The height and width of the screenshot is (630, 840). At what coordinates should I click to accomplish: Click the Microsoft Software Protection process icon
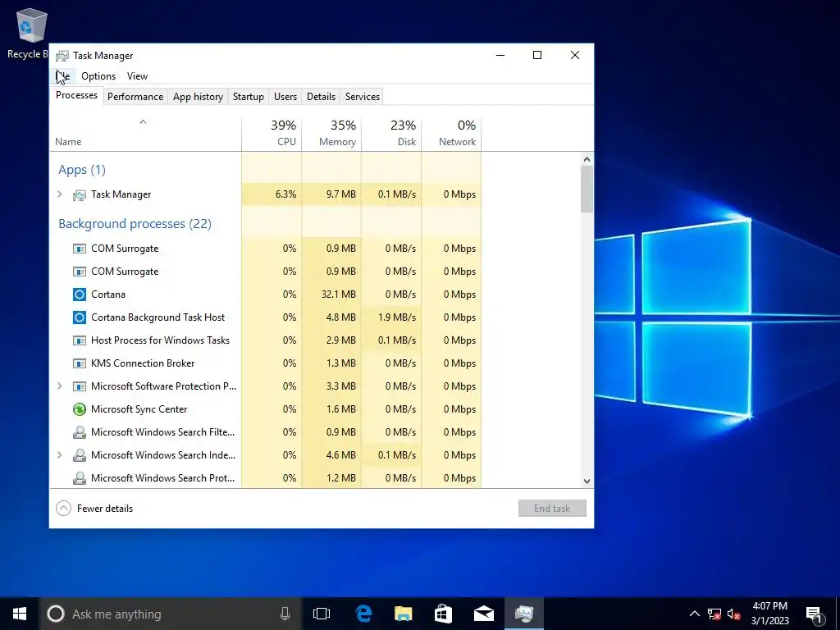[x=80, y=386]
